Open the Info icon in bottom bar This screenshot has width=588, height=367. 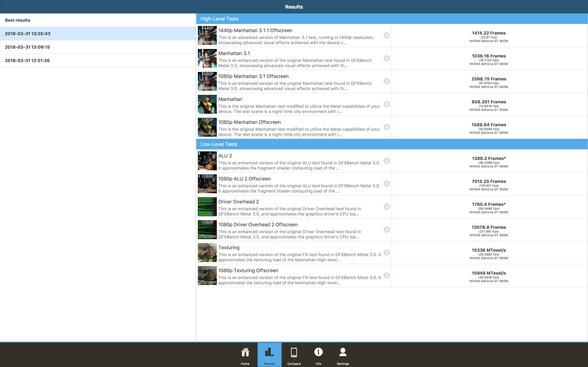click(318, 352)
